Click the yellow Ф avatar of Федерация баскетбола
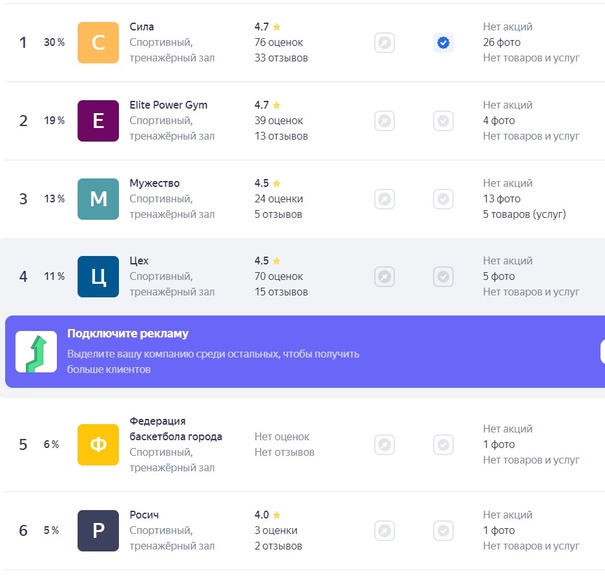 click(98, 444)
